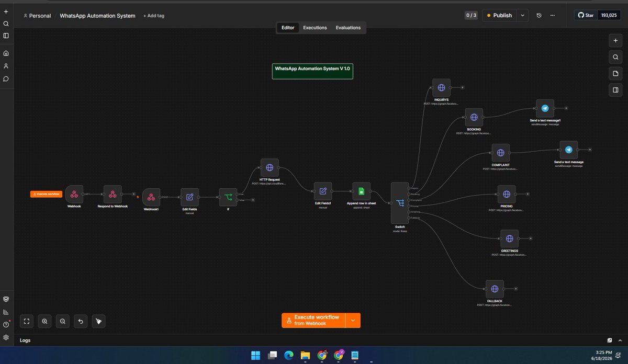
Task: Toggle the left sidebar panel icon
Action: pyautogui.click(x=6, y=36)
